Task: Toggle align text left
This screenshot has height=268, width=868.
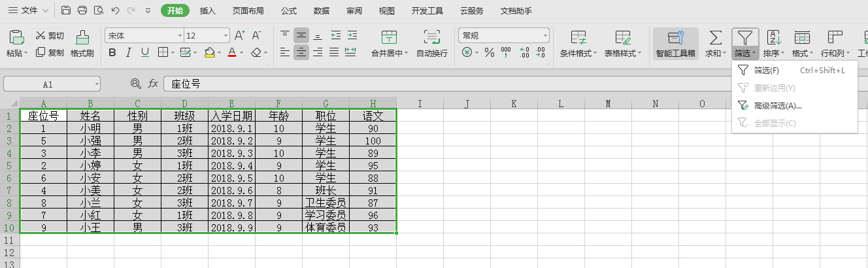Action: 285,52
